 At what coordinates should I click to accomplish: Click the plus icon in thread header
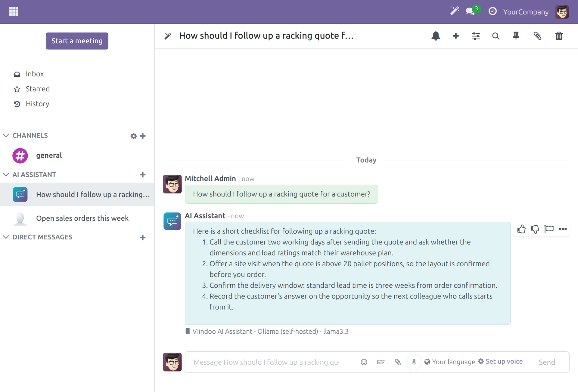tap(456, 36)
